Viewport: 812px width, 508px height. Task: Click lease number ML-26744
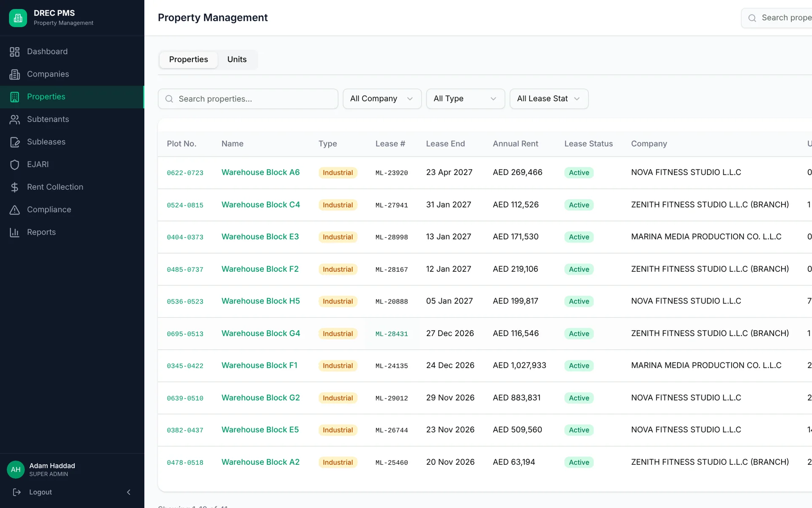point(392,430)
